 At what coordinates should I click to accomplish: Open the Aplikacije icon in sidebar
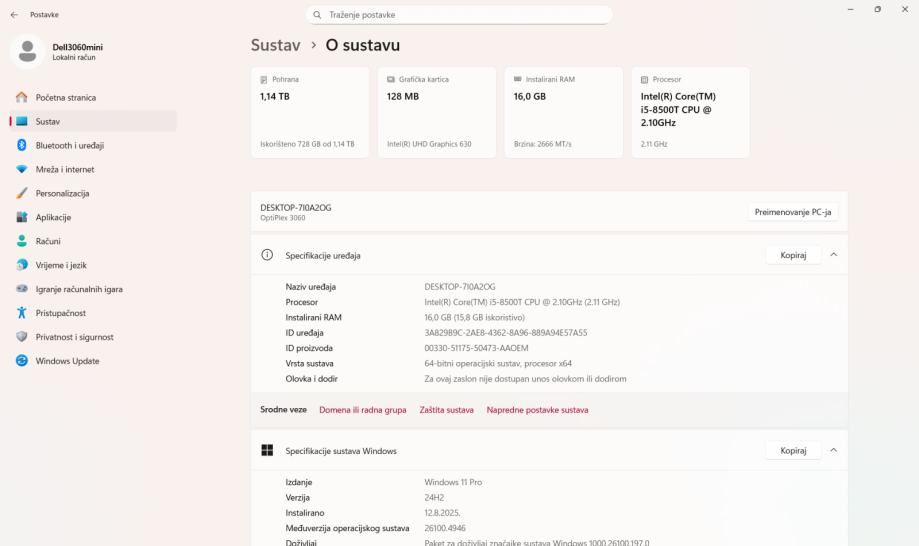(x=22, y=218)
